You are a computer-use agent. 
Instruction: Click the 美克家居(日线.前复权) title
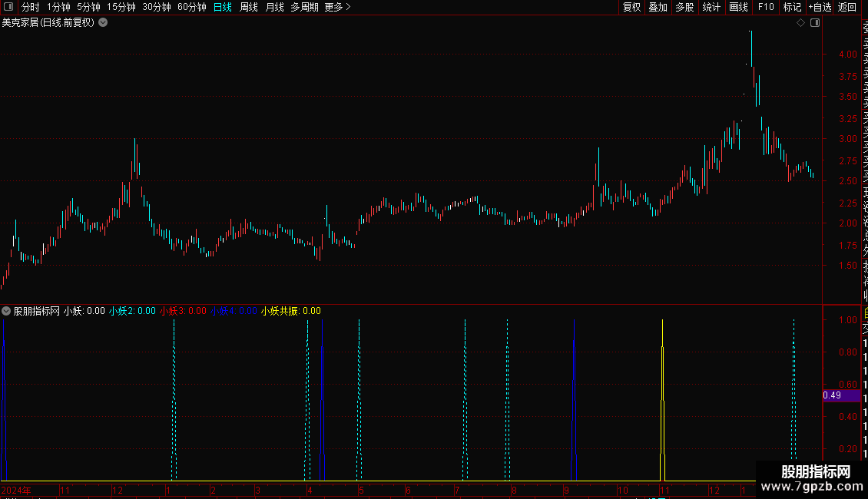pos(48,23)
